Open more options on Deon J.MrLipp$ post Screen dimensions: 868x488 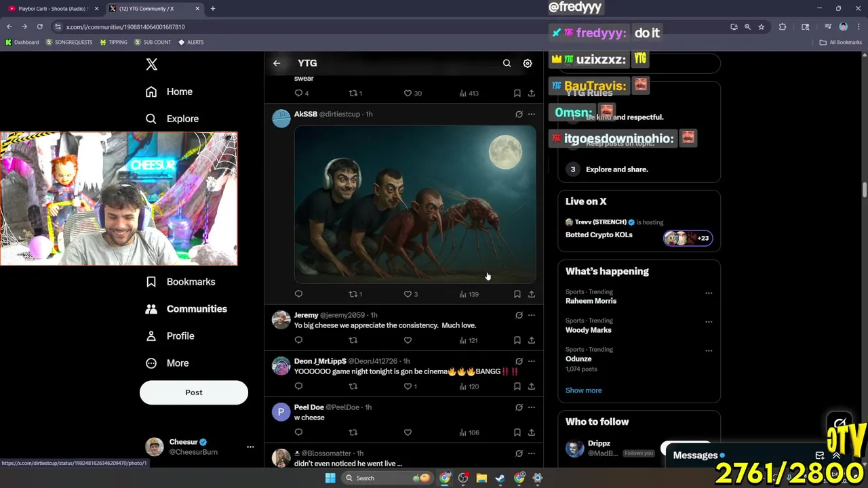tap(532, 361)
